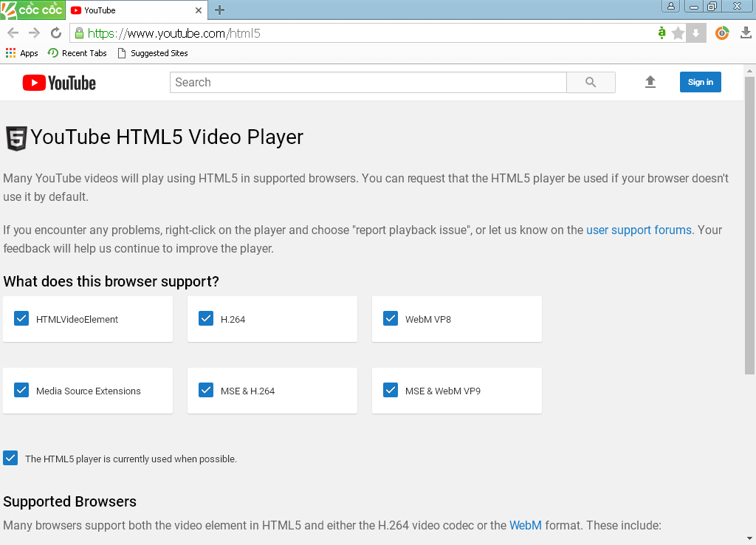Screen dimensions: 756x545
Task: Click the media download arrow in address bar
Action: click(695, 33)
